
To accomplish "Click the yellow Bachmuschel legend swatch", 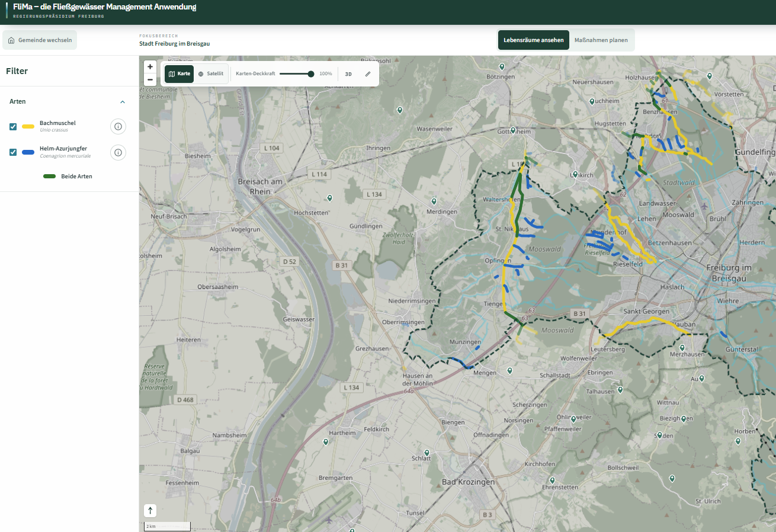I will point(28,127).
